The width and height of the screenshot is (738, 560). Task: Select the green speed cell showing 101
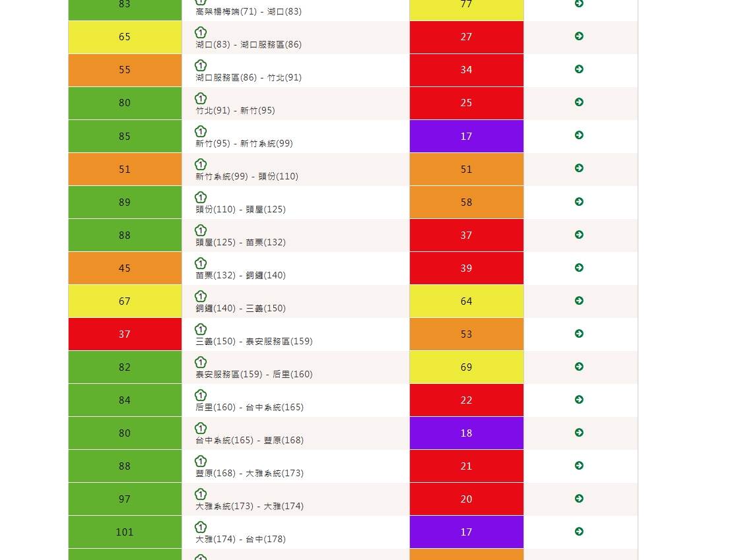125,532
